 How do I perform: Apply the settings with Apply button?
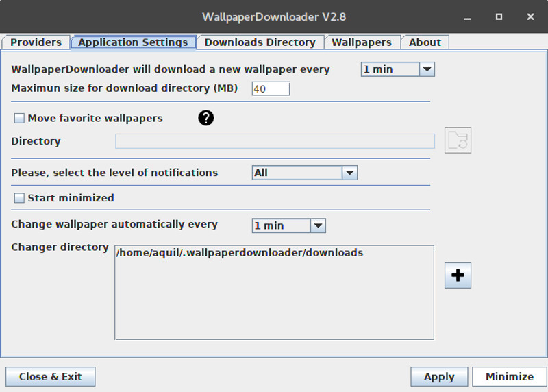439,377
